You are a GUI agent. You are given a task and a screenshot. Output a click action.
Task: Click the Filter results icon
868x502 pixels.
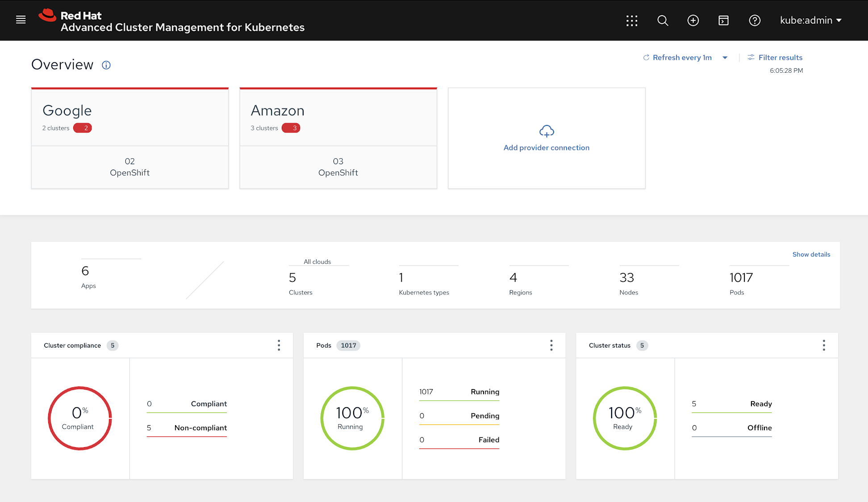(x=751, y=58)
